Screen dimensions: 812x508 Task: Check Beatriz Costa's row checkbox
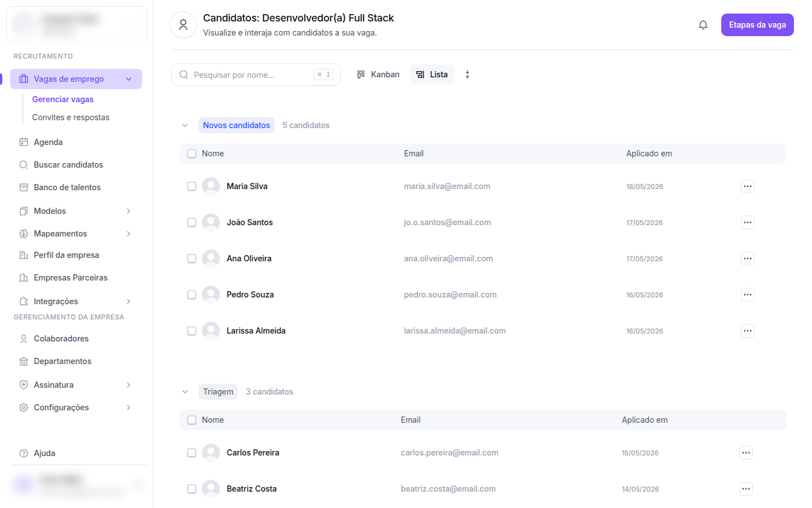(192, 489)
